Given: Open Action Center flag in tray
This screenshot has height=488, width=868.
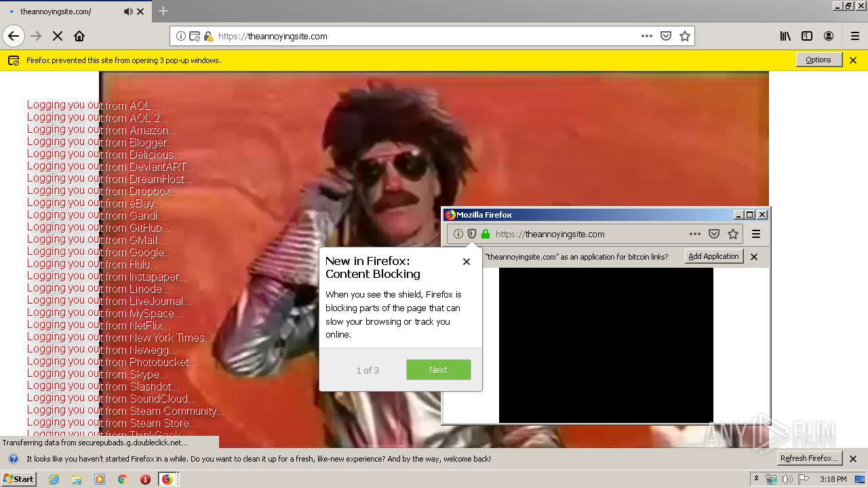Looking at the screenshot, I should [x=803, y=479].
